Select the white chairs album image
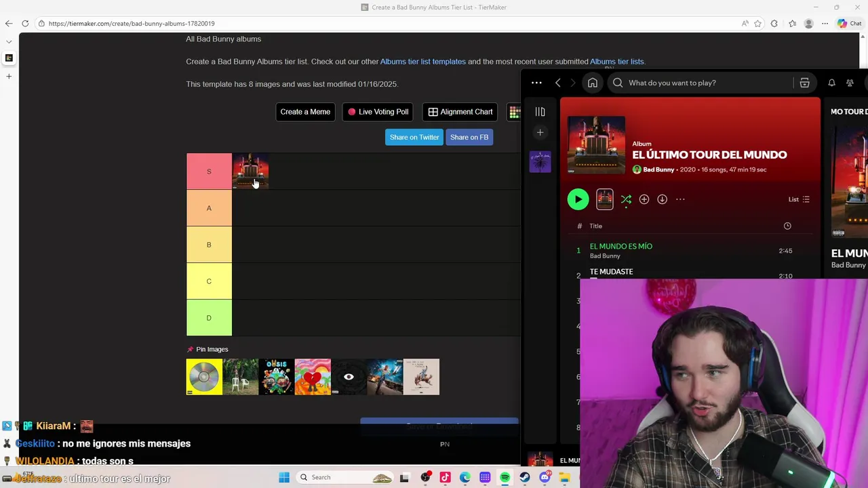 (x=241, y=377)
